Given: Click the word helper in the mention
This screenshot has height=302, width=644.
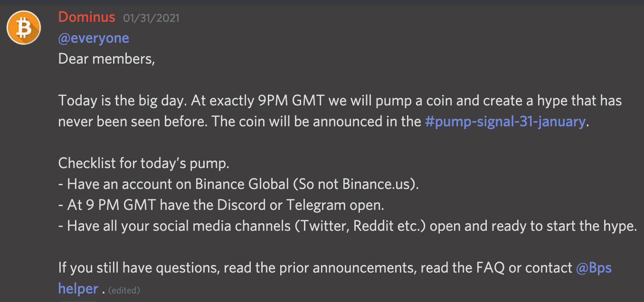Looking at the screenshot, I should click(78, 288).
